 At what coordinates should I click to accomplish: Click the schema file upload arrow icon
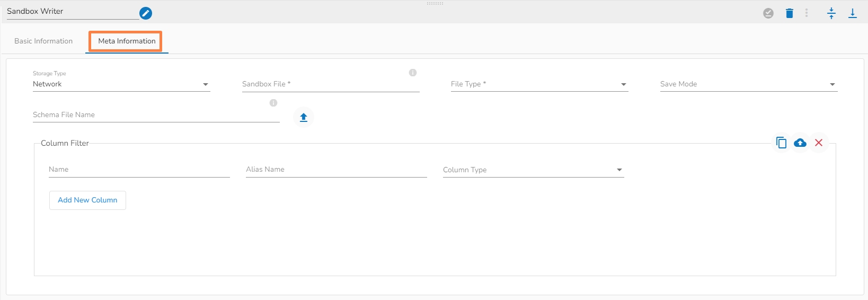click(x=304, y=117)
